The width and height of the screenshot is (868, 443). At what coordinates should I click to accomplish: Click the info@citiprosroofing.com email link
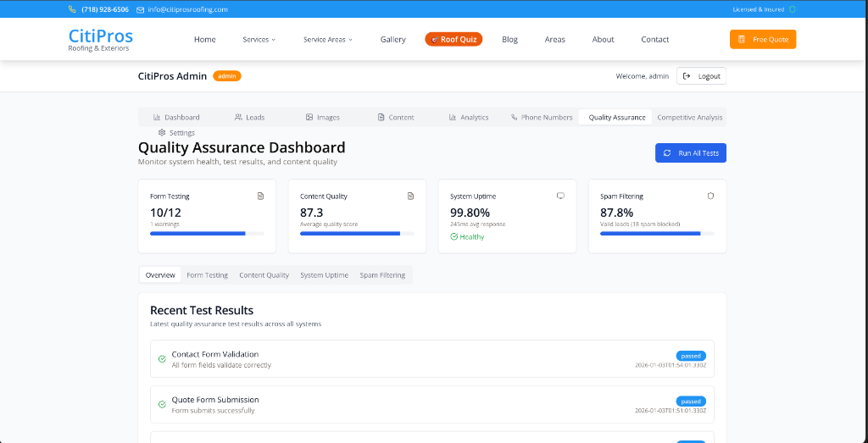[x=187, y=9]
